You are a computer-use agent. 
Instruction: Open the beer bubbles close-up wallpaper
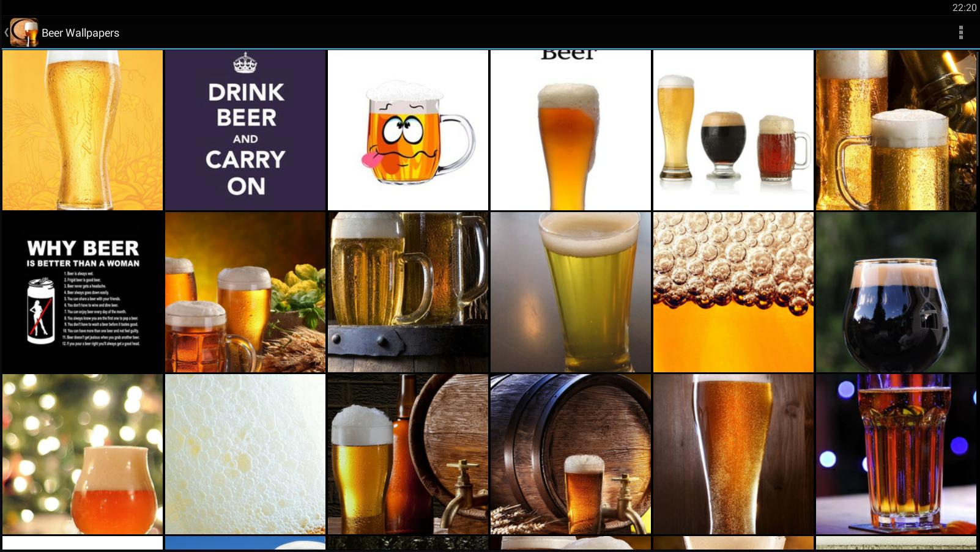click(733, 292)
